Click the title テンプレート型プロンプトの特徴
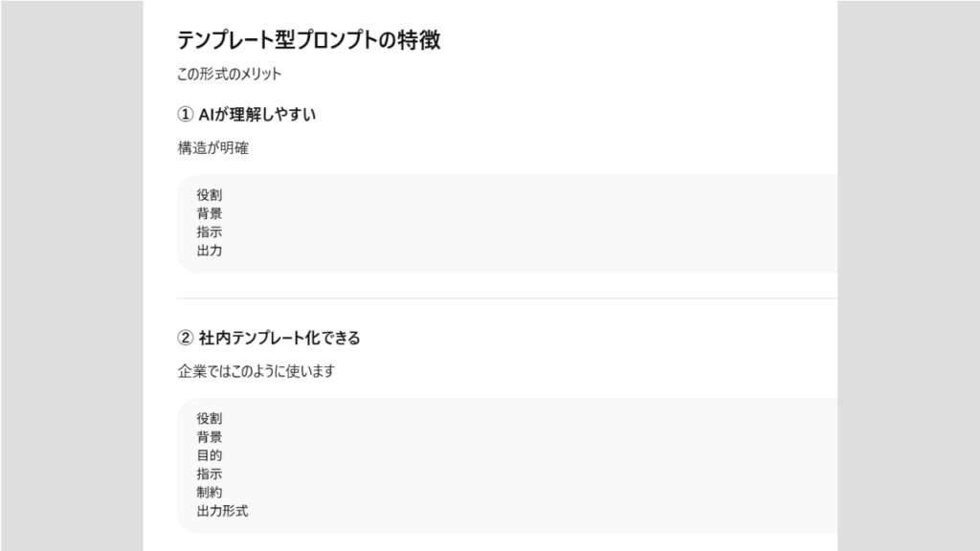The height and width of the screenshot is (551, 980). click(x=308, y=40)
